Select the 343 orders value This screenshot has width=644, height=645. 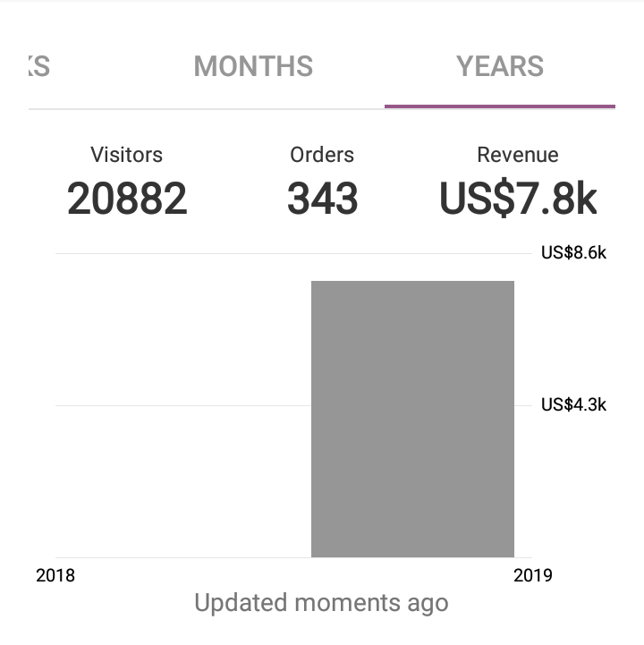(x=322, y=199)
